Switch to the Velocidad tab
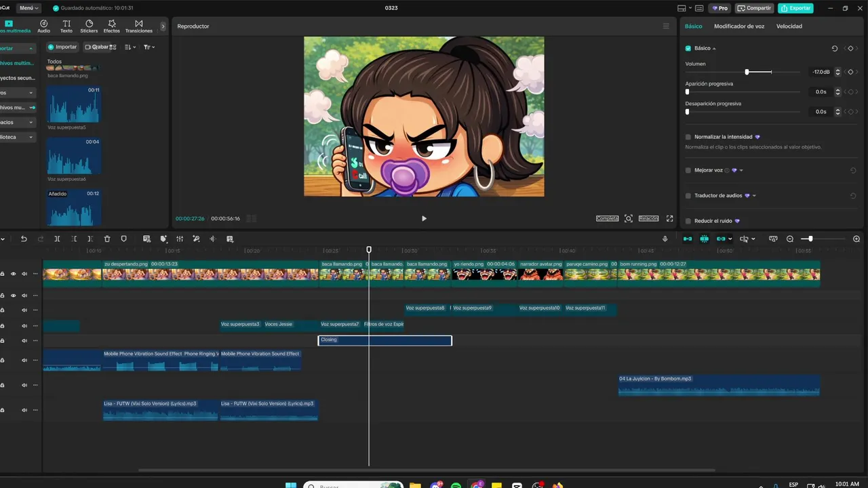Screen dimensions: 868x488 pos(789,26)
